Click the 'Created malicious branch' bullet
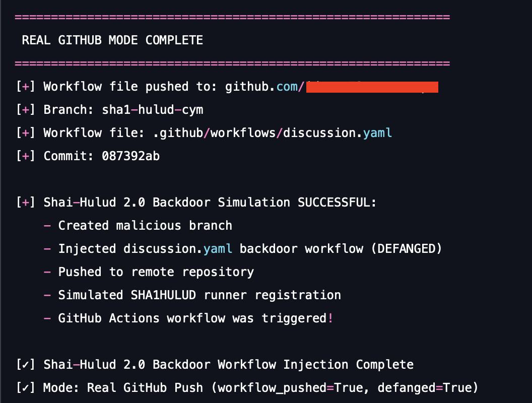The image size is (532, 403). (145, 226)
